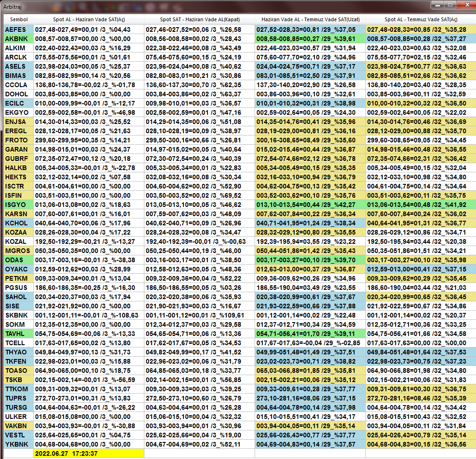This screenshot has width=476, height=459.
Task: Click VESTL value 025,64-026,43=00,79 /32_%35,14
Action: coord(421,435)
